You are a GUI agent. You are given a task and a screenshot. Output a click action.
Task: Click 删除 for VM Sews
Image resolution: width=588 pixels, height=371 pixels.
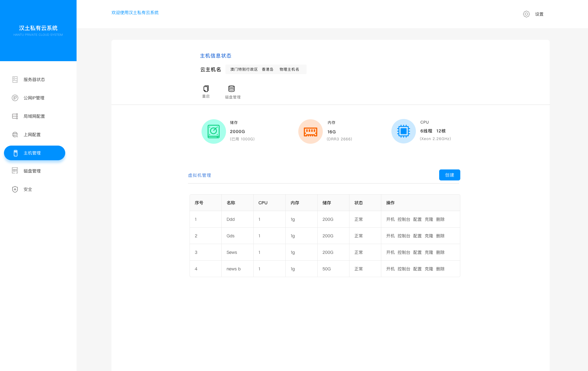click(440, 252)
